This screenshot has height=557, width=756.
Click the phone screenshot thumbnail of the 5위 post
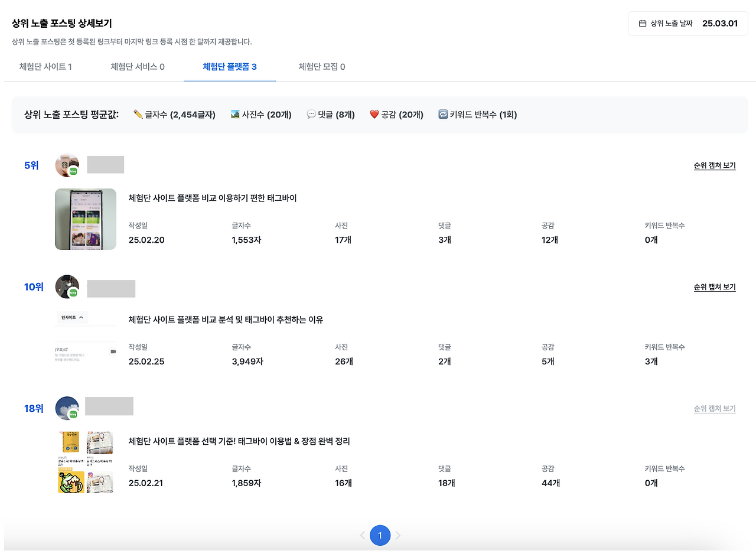(x=86, y=219)
